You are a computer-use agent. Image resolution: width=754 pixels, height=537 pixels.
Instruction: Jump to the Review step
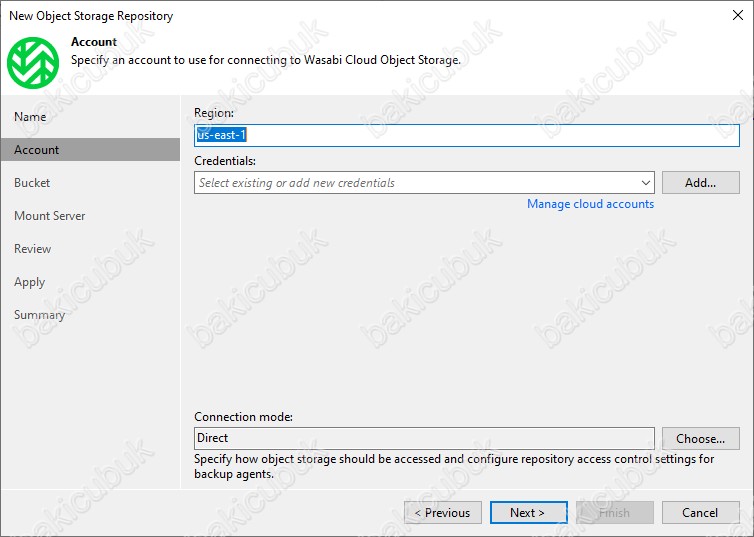(33, 249)
